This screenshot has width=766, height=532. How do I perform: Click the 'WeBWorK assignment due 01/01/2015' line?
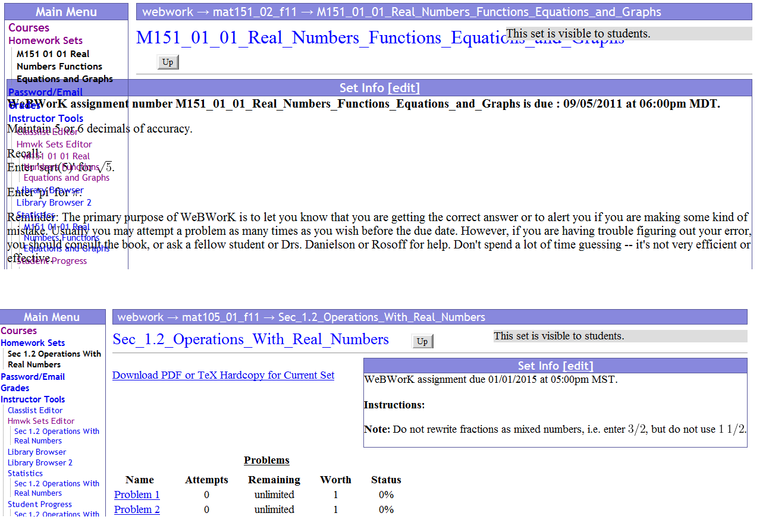[491, 379]
